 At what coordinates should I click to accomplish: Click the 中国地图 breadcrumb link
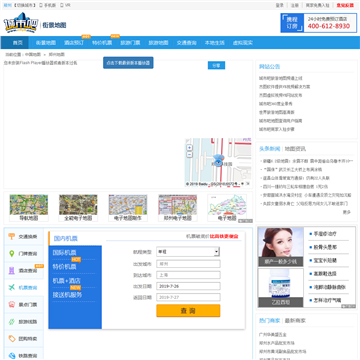click(33, 54)
